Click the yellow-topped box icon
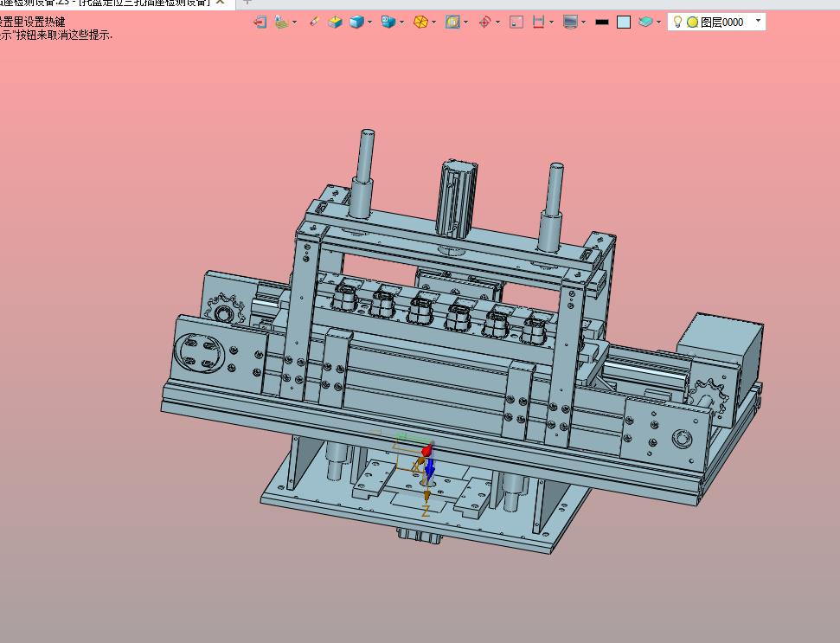Viewport: 840px width, 643px height. 336,22
